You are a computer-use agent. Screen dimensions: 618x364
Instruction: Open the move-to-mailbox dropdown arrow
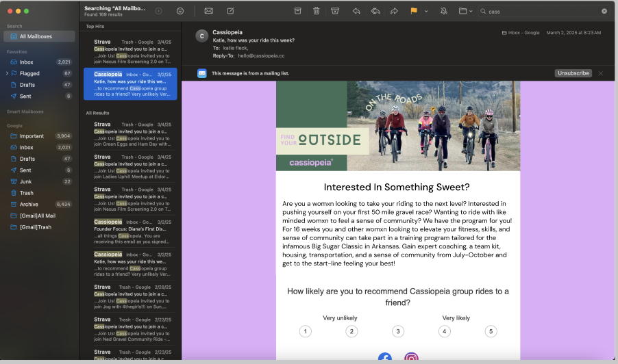(x=471, y=12)
